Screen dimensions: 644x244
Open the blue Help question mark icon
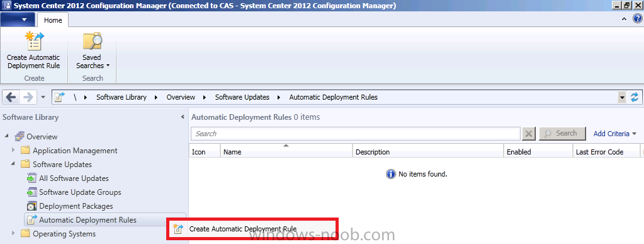pyautogui.click(x=637, y=18)
